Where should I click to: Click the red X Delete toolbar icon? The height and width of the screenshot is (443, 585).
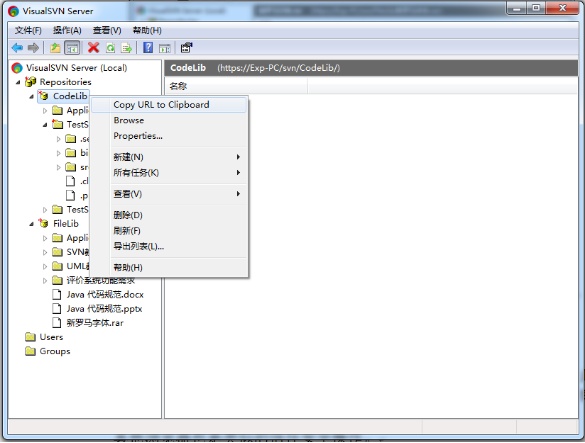tap(93, 48)
